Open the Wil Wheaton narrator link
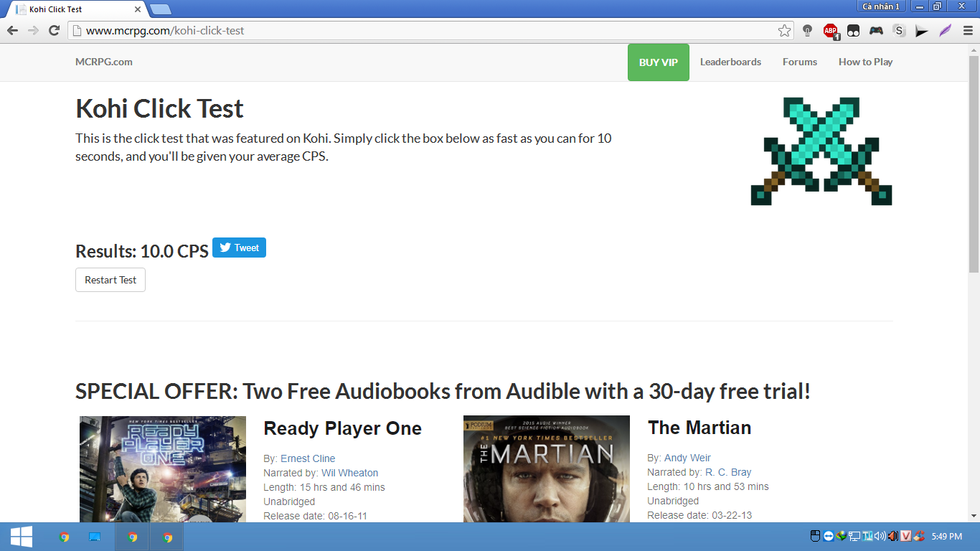Viewport: 980px width, 551px height. (349, 473)
